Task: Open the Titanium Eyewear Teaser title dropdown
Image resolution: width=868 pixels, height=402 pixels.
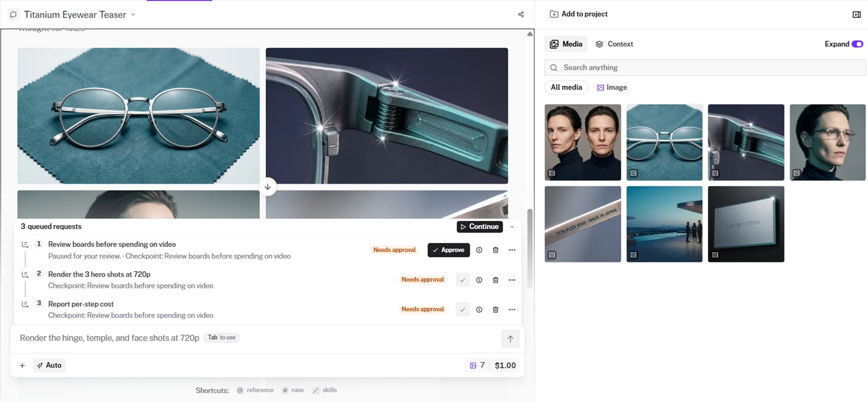Action: [133, 15]
